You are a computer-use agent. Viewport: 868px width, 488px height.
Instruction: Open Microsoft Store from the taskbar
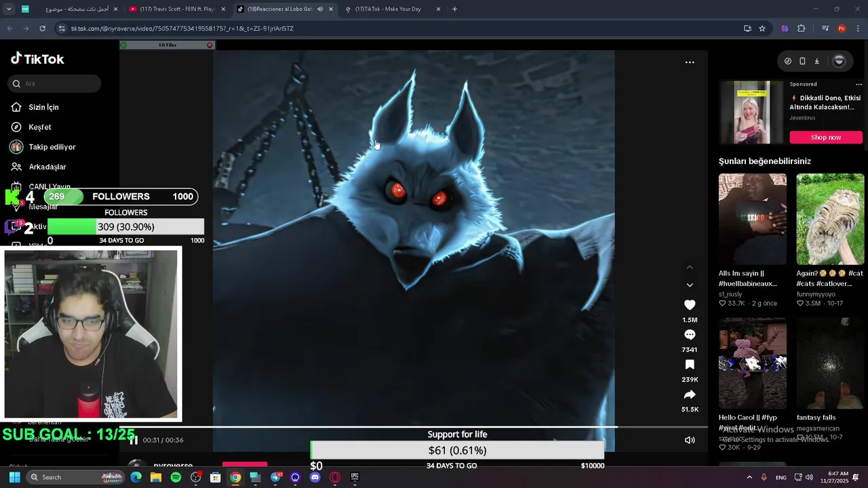215,477
